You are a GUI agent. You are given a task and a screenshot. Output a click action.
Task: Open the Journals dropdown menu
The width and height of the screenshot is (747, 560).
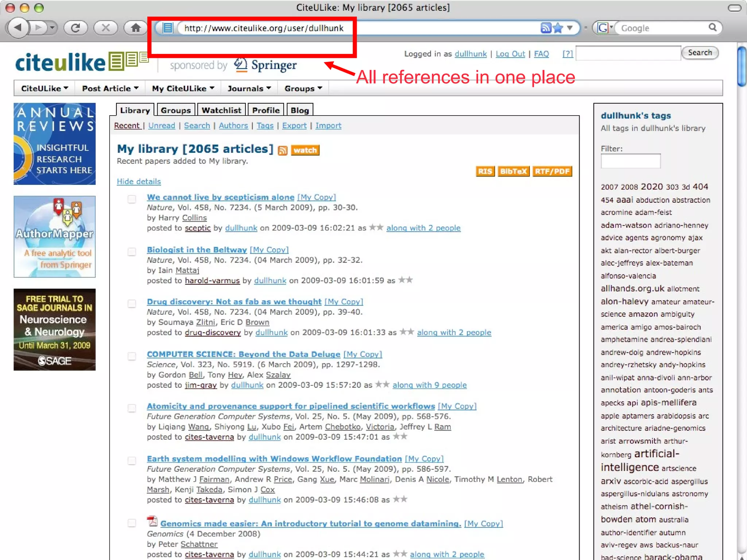coord(249,88)
